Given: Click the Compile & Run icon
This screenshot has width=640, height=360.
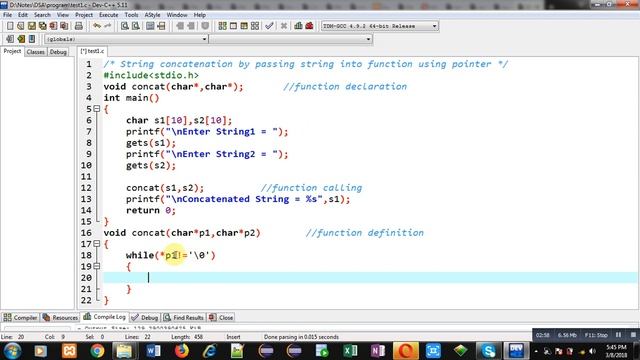Looking at the screenshot, I should pyautogui.click(x=244, y=26).
